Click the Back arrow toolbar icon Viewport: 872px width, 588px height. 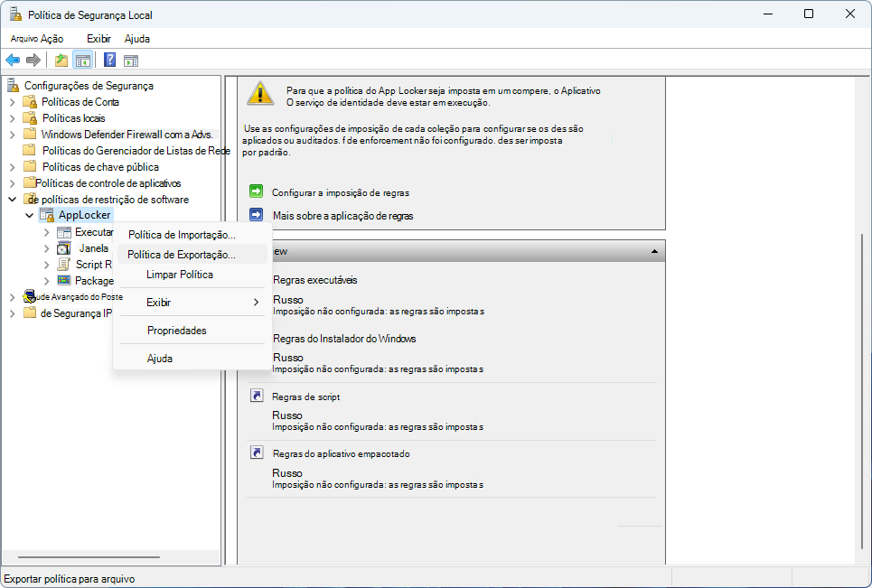tap(13, 60)
